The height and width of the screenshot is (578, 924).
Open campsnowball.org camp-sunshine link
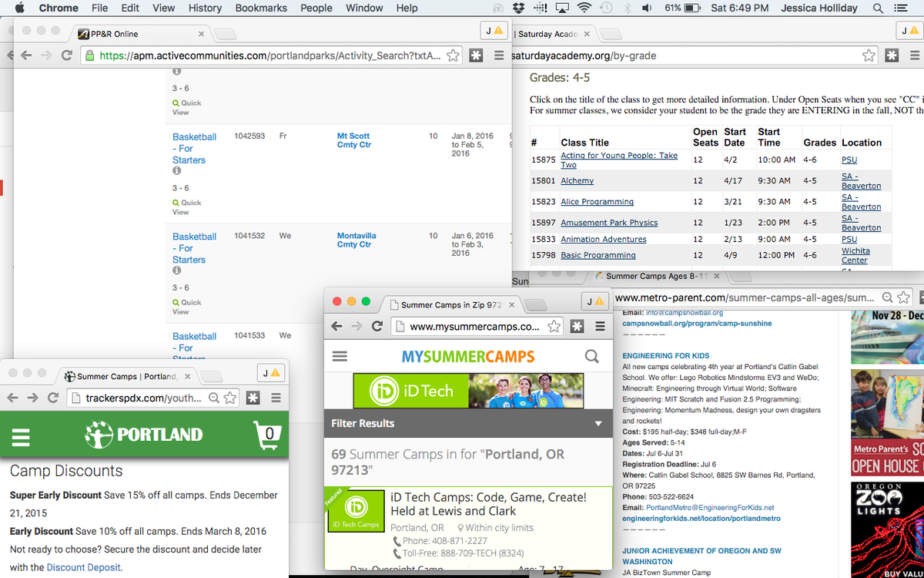pos(697,324)
